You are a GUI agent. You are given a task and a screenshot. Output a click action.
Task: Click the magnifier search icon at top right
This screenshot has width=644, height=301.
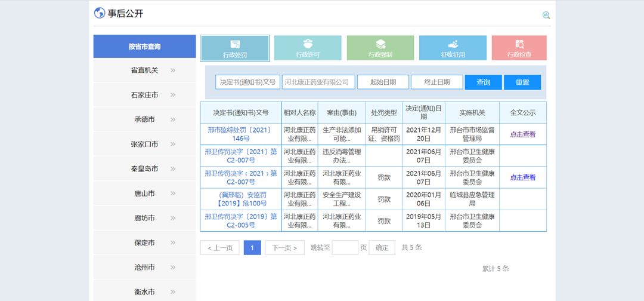pyautogui.click(x=546, y=16)
